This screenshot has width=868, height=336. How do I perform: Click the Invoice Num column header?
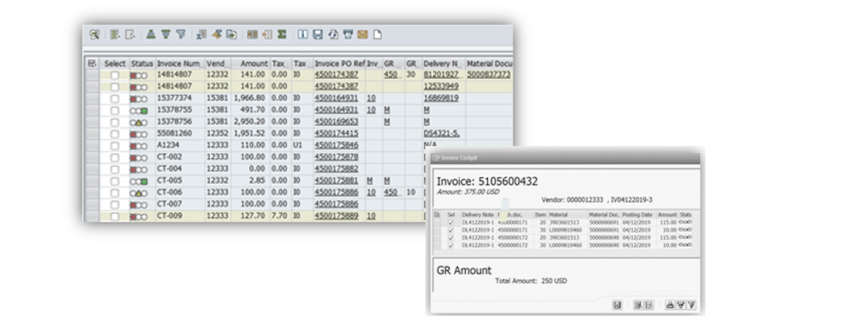point(180,64)
